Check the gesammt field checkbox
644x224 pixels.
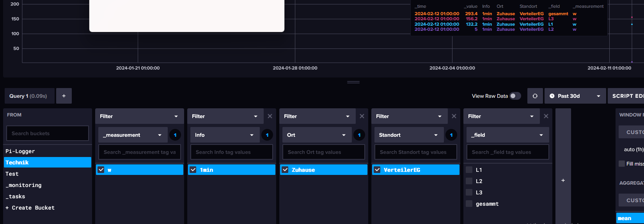click(469, 204)
